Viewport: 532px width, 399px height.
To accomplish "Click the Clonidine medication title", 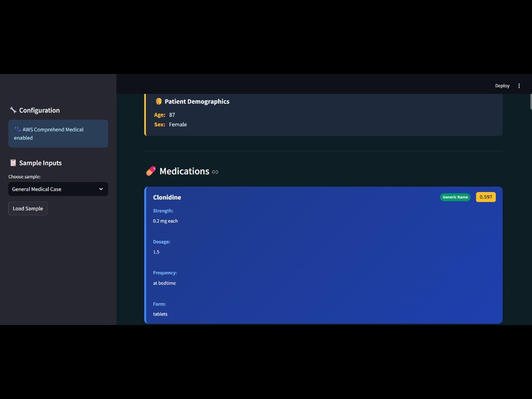I will (x=167, y=197).
